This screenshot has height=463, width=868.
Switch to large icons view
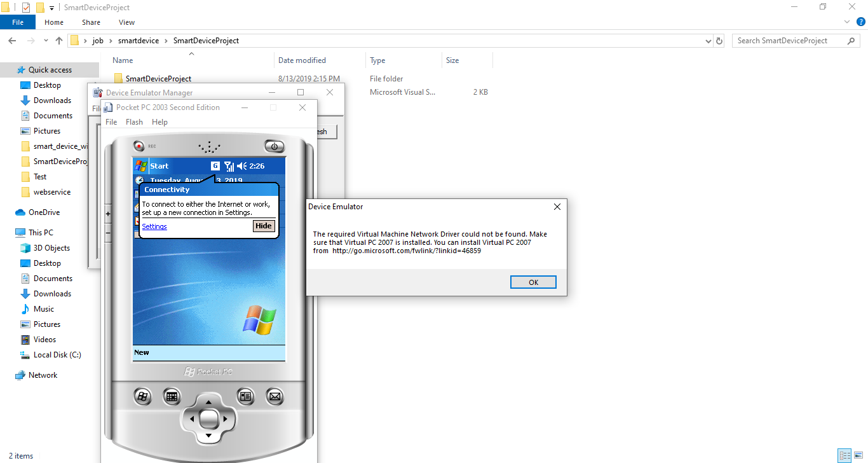pyautogui.click(x=859, y=455)
